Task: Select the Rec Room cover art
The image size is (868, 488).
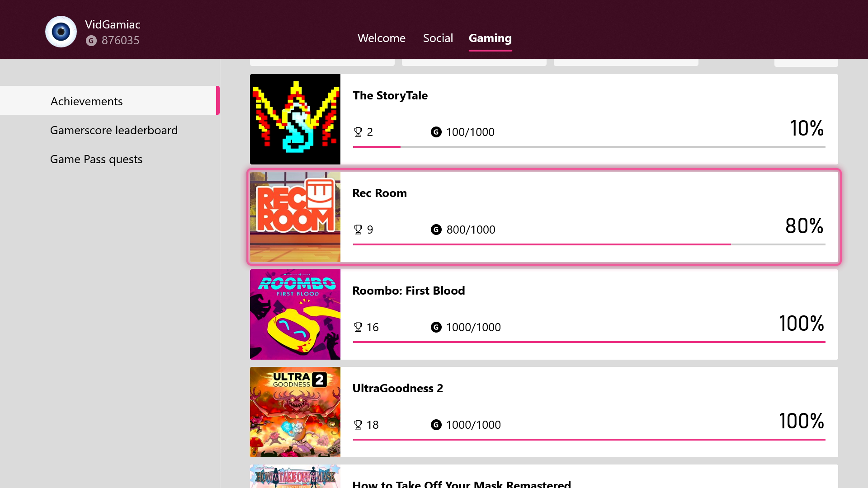Action: pyautogui.click(x=295, y=217)
